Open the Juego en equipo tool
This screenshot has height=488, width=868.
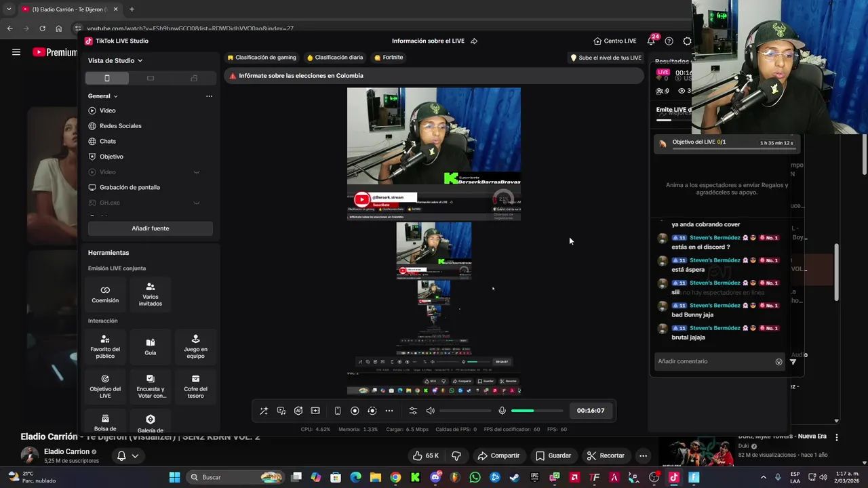(x=195, y=346)
